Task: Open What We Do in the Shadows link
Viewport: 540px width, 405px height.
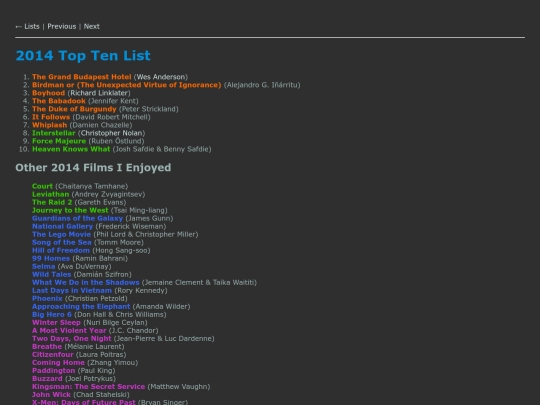Action: [86, 282]
